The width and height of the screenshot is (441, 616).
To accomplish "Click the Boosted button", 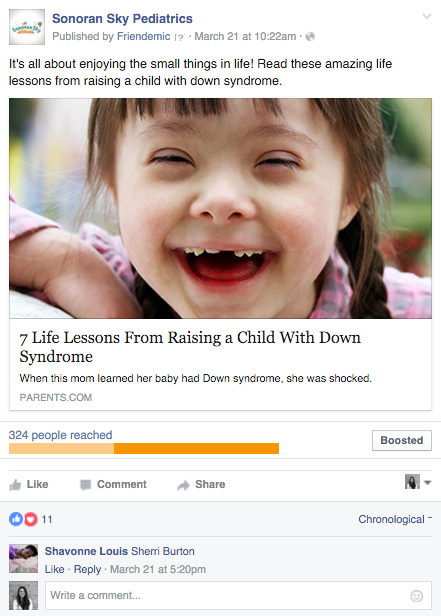I will pyautogui.click(x=402, y=440).
